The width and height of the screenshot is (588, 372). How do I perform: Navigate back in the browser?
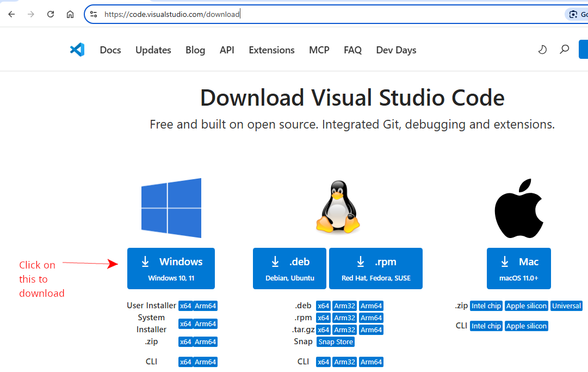click(x=11, y=14)
